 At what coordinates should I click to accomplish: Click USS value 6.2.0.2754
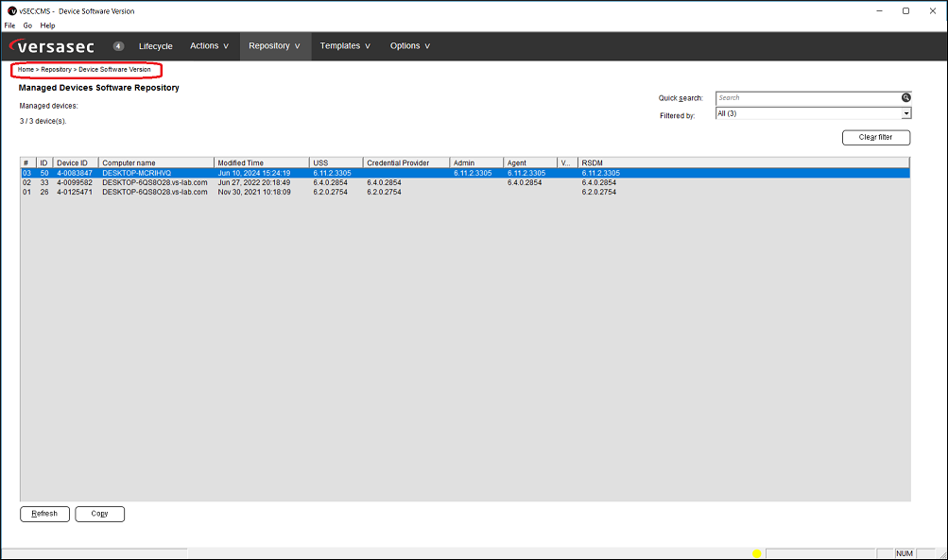pyautogui.click(x=330, y=192)
